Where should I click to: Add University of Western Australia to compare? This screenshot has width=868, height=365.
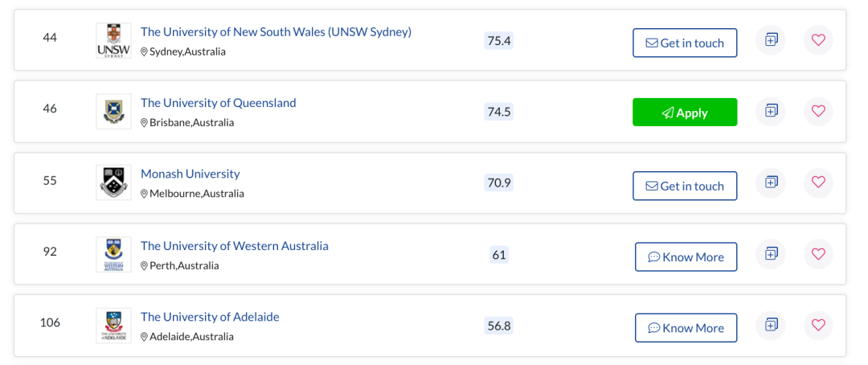point(771,254)
